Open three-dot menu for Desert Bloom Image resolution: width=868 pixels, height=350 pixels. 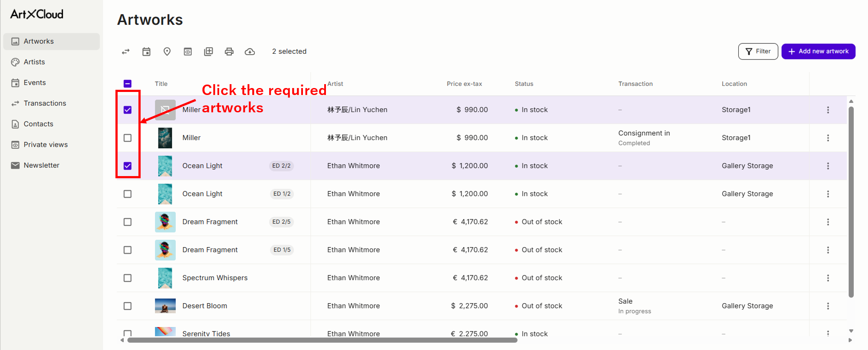click(828, 306)
